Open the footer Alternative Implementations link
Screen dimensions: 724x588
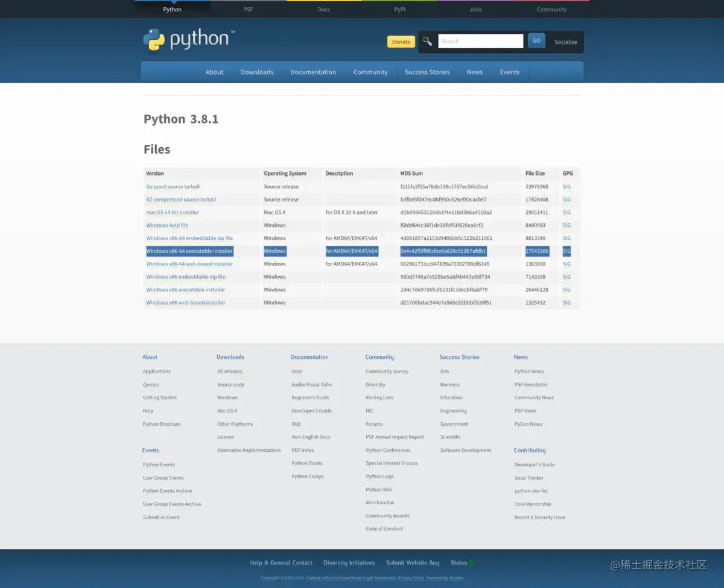click(x=249, y=450)
